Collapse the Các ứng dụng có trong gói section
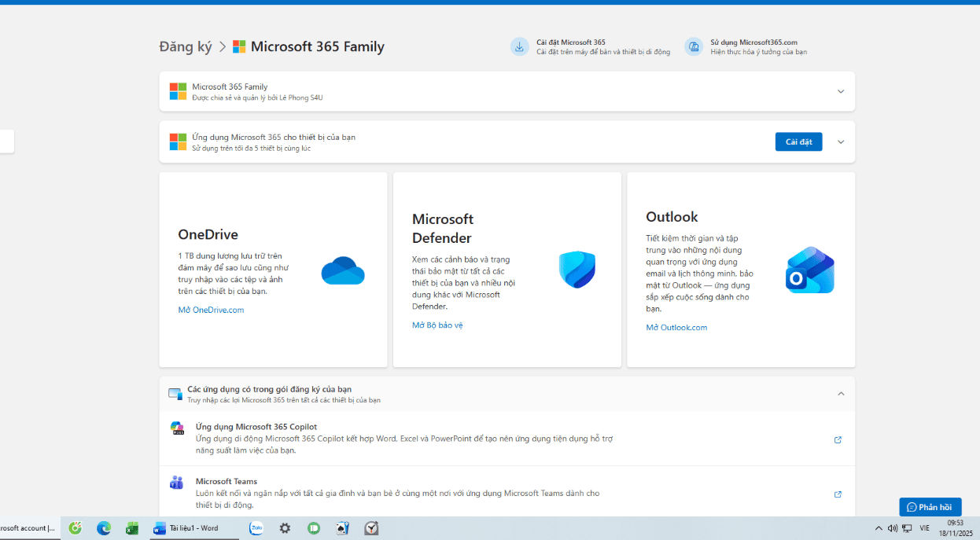The image size is (980, 540). tap(841, 394)
